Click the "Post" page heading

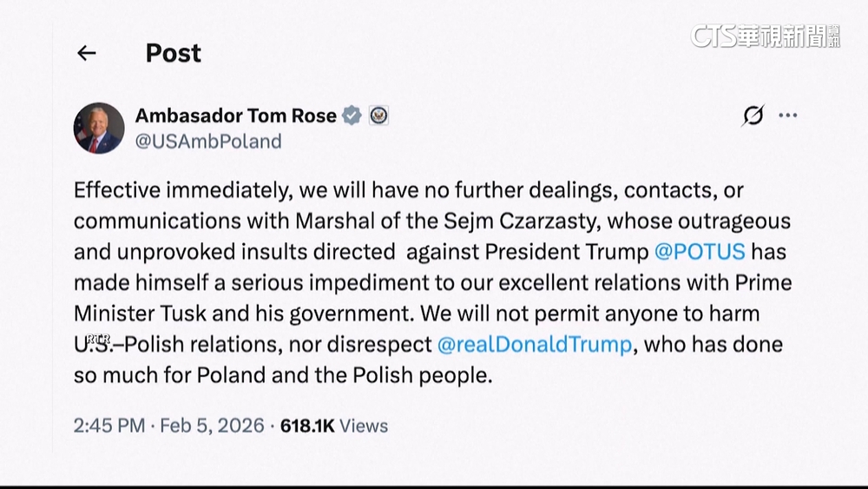(173, 53)
